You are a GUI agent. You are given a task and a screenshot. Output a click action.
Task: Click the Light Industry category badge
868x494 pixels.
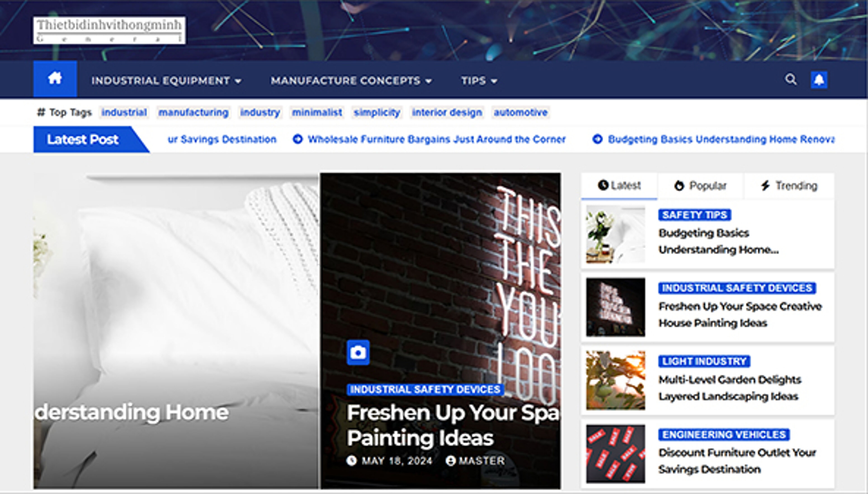point(704,361)
